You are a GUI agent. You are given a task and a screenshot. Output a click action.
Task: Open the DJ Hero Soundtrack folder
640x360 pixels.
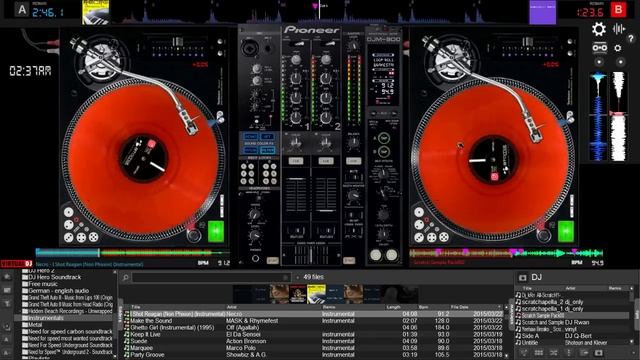click(x=54, y=277)
